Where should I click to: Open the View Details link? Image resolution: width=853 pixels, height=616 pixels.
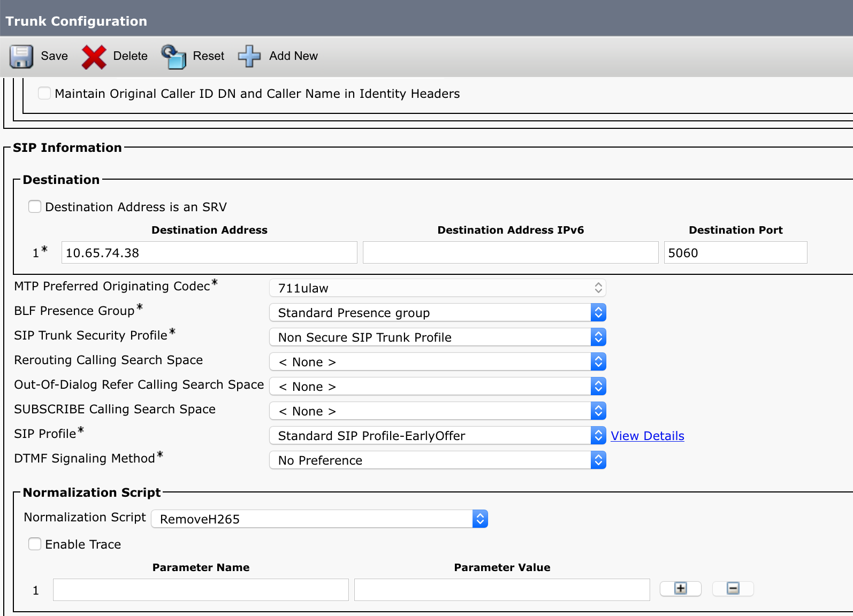click(x=648, y=436)
